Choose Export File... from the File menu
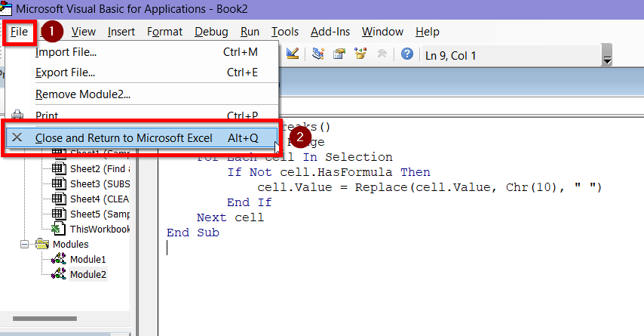This screenshot has height=336, width=644. 142,72
